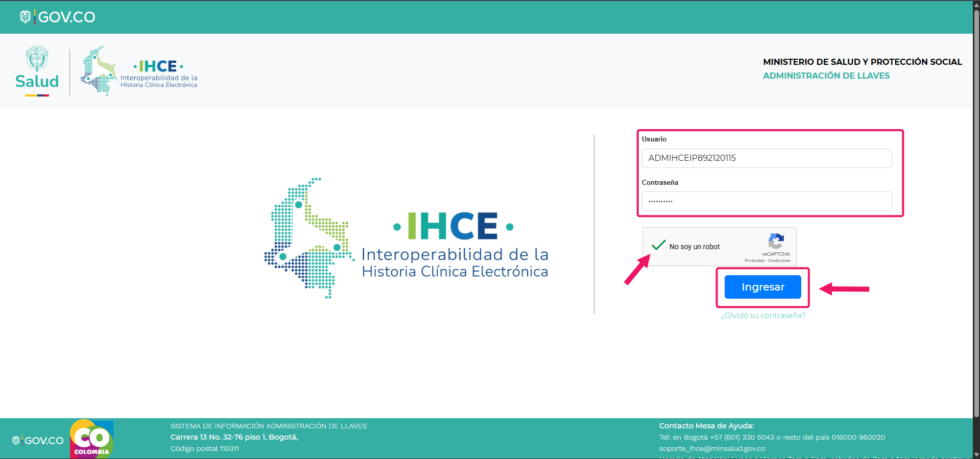Screen dimensions: 980x459
Task: Focus the Contraseña password field
Action: click(767, 201)
